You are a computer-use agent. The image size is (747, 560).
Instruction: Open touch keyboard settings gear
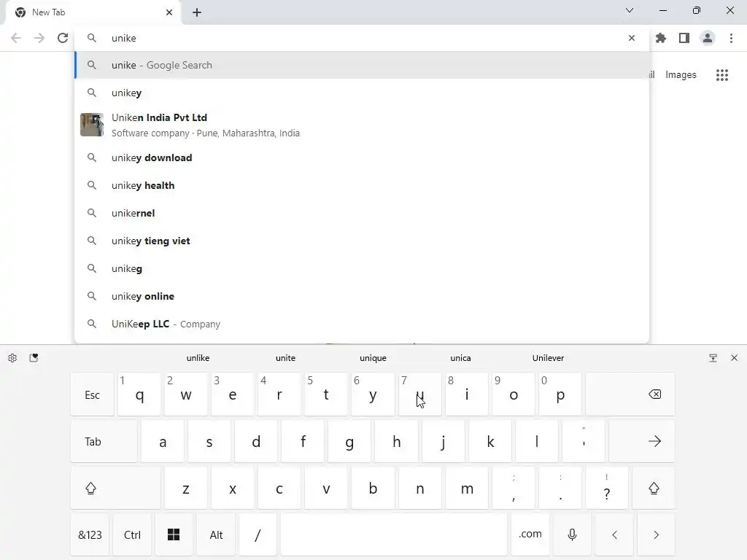(12, 358)
